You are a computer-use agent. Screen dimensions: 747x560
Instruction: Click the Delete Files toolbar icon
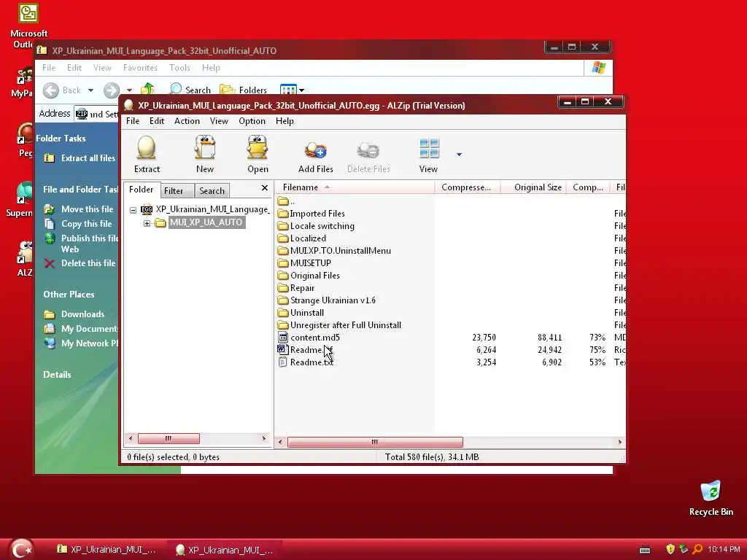tap(368, 150)
